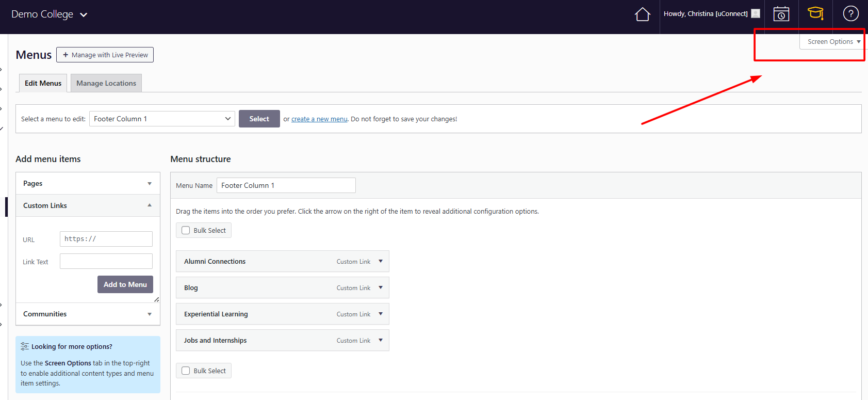Expand the Pages accordion section

88,183
